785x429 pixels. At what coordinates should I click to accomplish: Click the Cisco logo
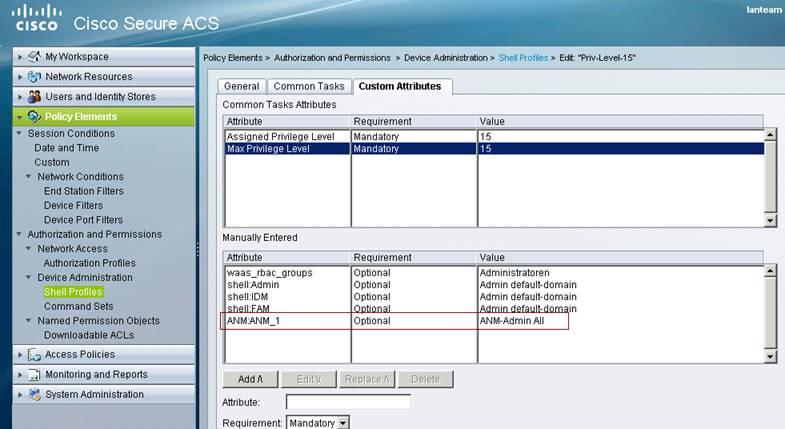coord(37,18)
